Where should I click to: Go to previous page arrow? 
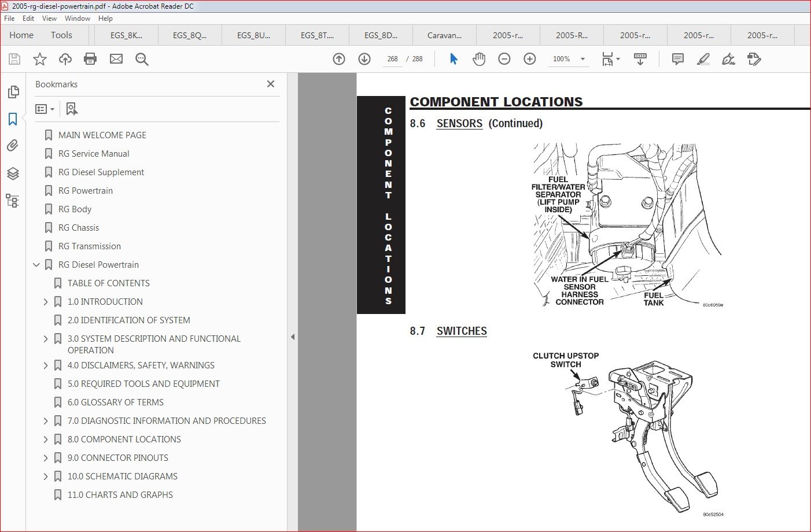(339, 59)
